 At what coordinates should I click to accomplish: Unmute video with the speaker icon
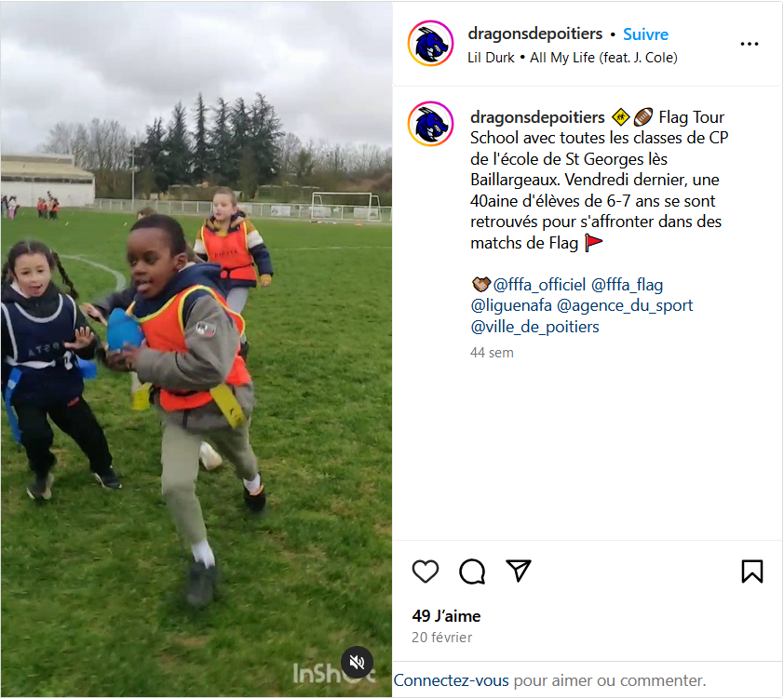357,663
